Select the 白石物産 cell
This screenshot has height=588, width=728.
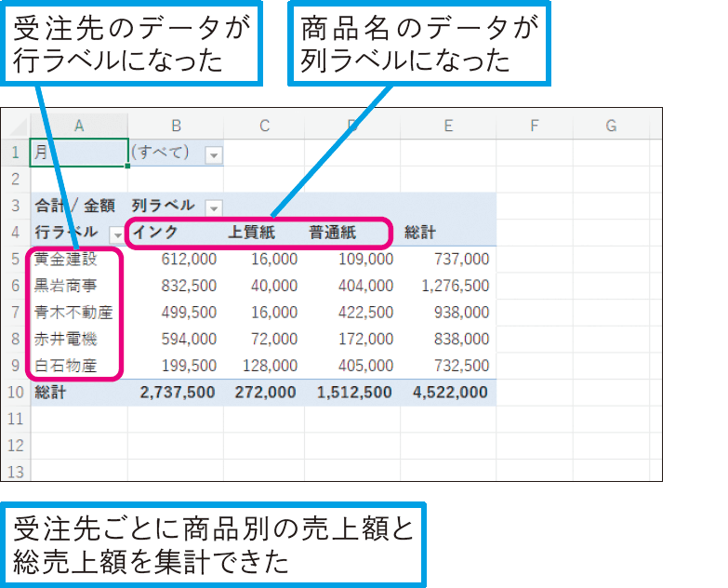(65, 366)
